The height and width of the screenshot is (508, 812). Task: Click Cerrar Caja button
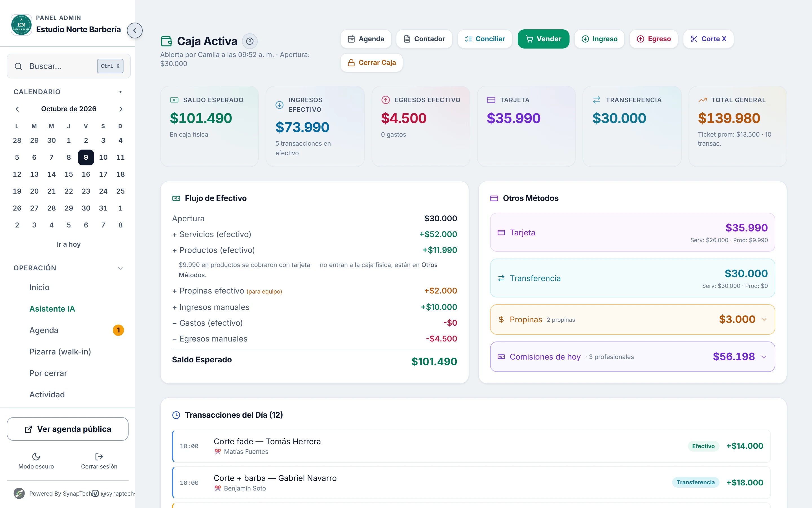pos(371,63)
